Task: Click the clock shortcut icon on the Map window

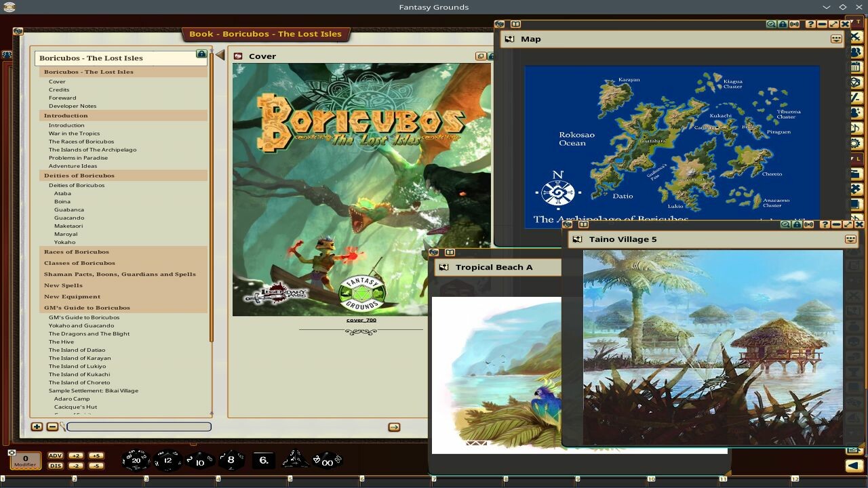Action: pyautogui.click(x=771, y=24)
